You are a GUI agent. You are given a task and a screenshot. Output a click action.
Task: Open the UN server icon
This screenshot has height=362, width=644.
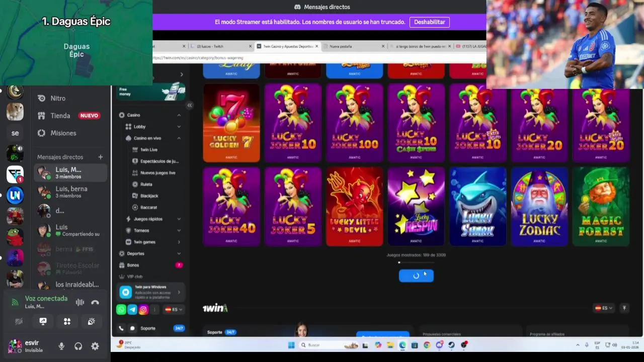(x=15, y=195)
